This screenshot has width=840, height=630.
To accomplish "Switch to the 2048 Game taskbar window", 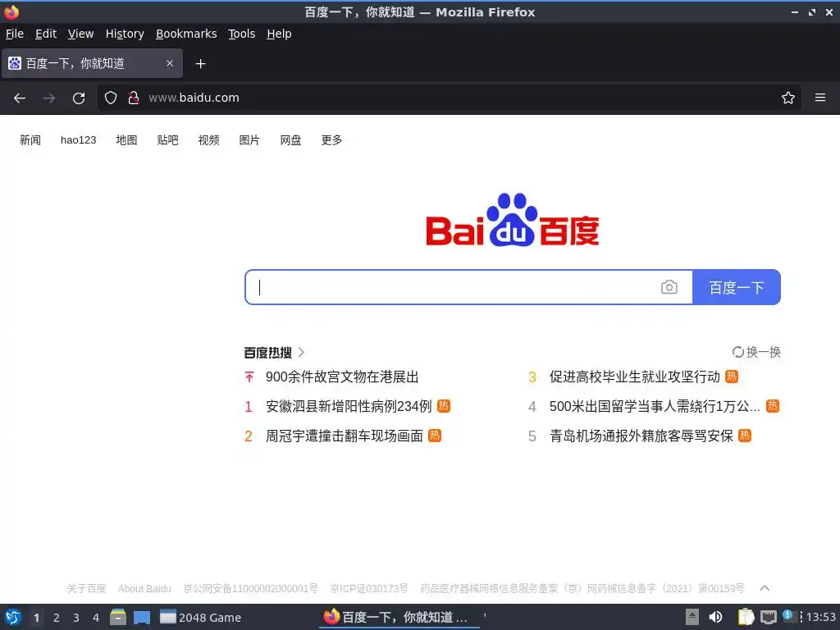I will 201,617.
